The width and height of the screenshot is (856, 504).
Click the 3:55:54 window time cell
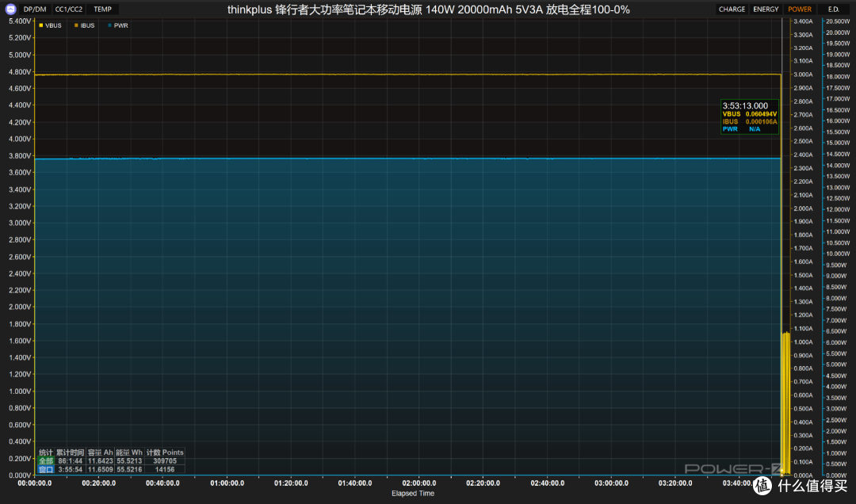(71, 470)
